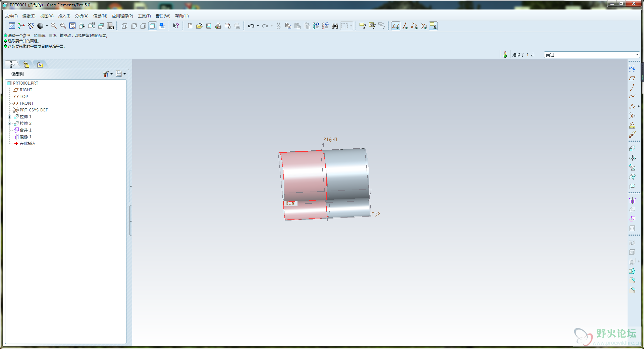Open an existing file folder icon
This screenshot has width=644, height=349.
coord(199,26)
